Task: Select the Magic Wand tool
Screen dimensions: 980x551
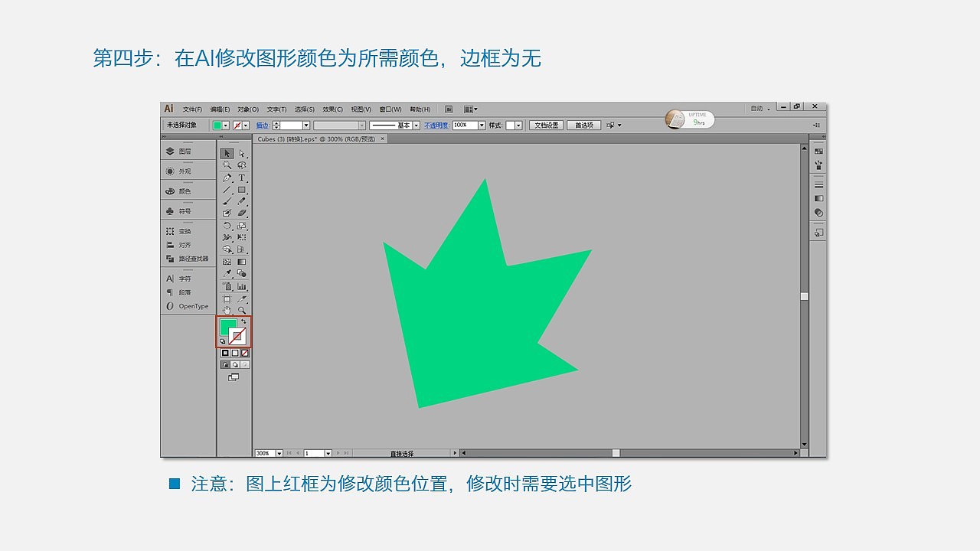Action: 227,165
